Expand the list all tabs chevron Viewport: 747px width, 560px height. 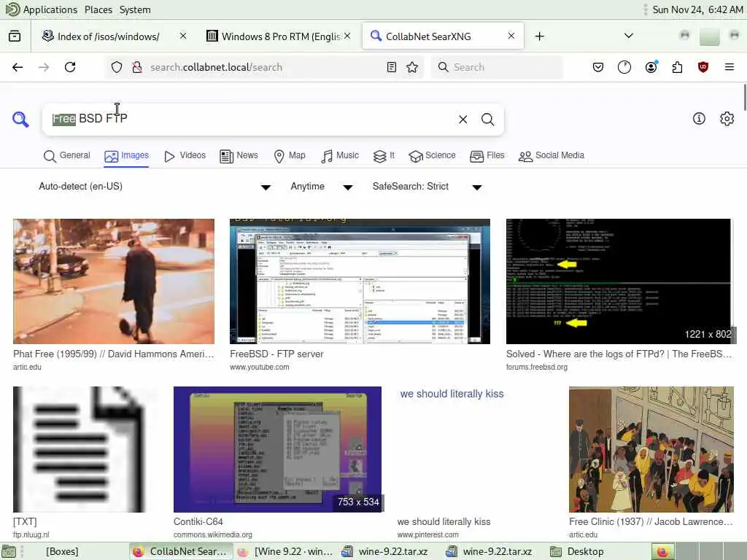coord(629,36)
